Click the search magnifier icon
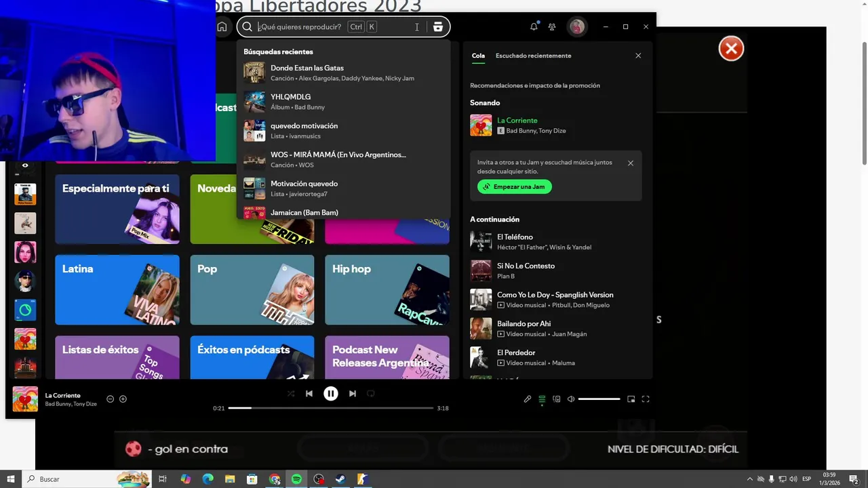This screenshot has width=868, height=488. tap(248, 27)
